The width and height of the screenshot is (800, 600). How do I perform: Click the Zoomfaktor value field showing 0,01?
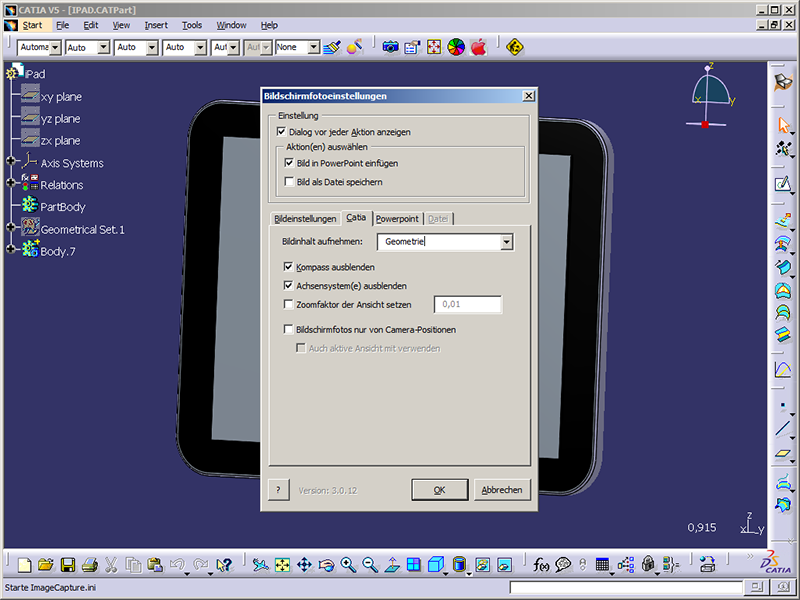pyautogui.click(x=468, y=305)
